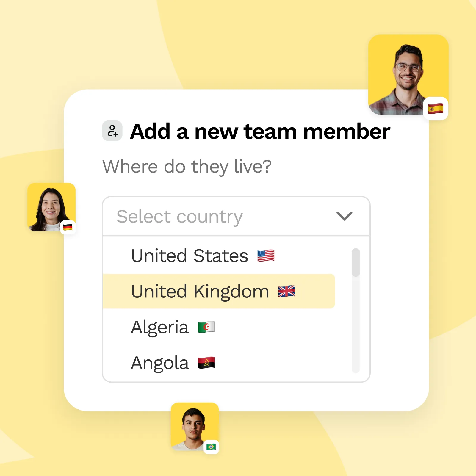Expand the country dropdown chevron
This screenshot has width=476, height=476.
tap(344, 216)
